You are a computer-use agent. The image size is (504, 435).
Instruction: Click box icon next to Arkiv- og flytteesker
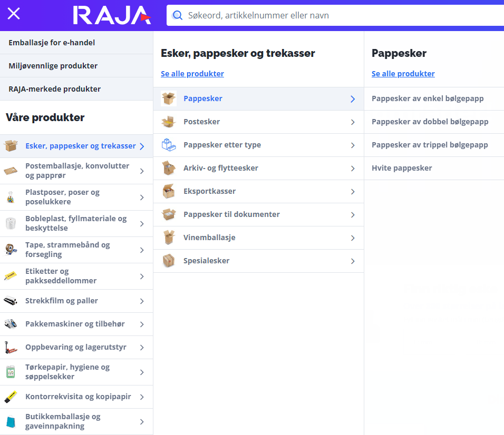(169, 168)
